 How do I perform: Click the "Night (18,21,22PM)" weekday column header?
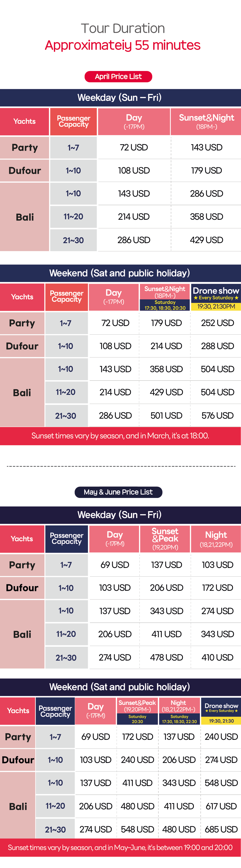(x=216, y=539)
